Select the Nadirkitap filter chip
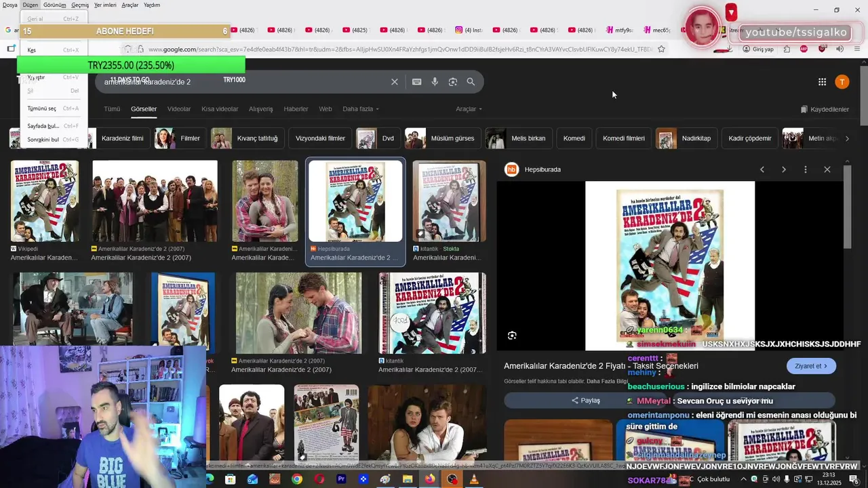The height and width of the screenshot is (488, 868). 686,138
